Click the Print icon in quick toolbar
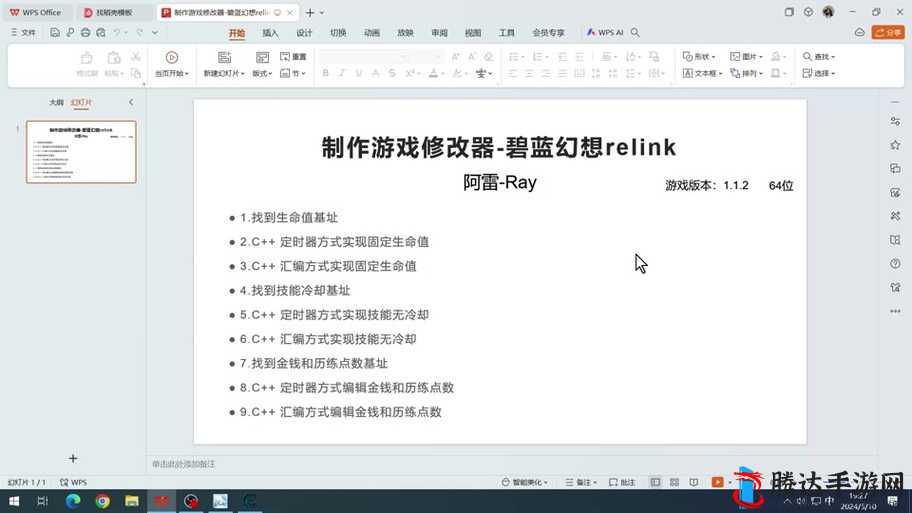912x513 pixels. (x=86, y=33)
